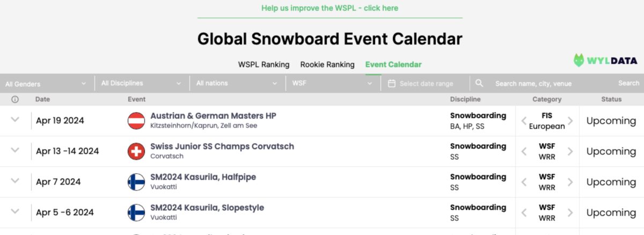The height and width of the screenshot is (235, 644).
Task: Expand the Apr 7 2024 event row
Action: pyautogui.click(x=15, y=181)
